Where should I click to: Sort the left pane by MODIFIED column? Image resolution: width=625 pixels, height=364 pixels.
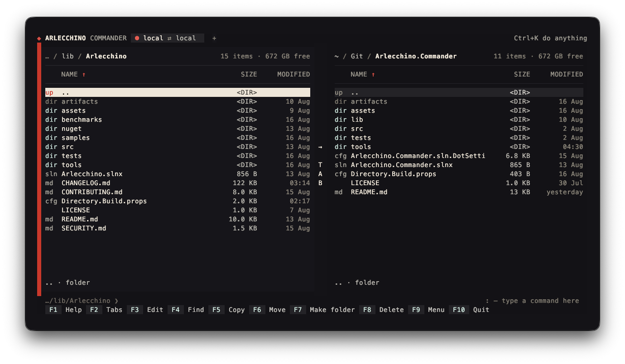tap(293, 74)
